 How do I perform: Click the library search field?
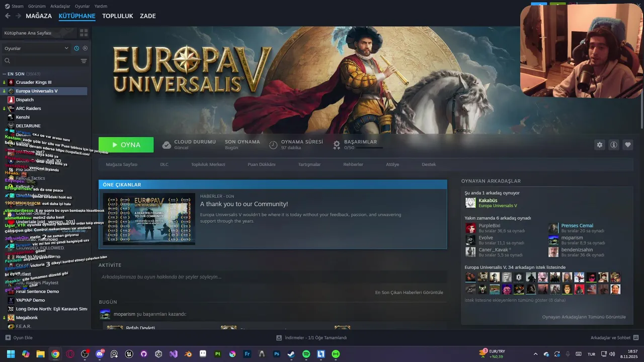40,61
